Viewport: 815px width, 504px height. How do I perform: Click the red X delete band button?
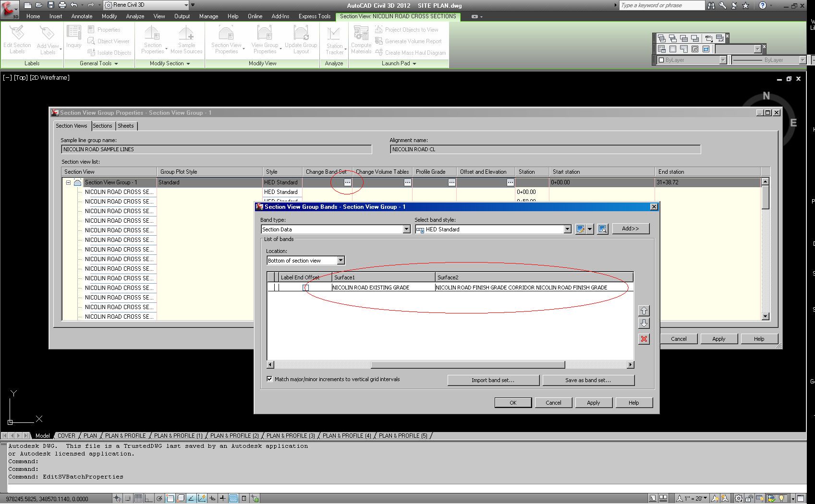644,339
